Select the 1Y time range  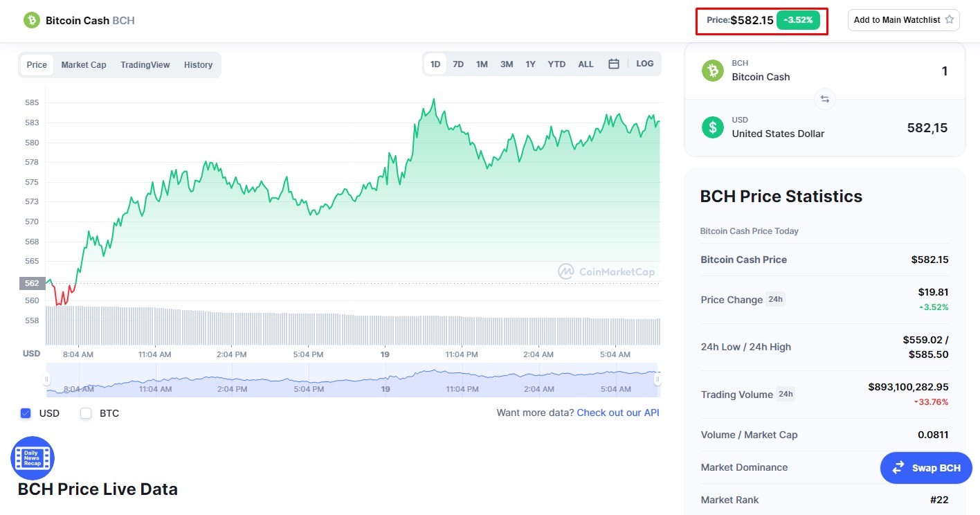point(530,64)
